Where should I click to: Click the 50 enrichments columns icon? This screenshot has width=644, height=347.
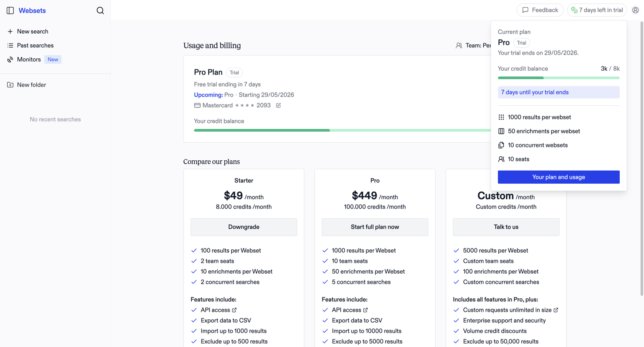point(501,131)
